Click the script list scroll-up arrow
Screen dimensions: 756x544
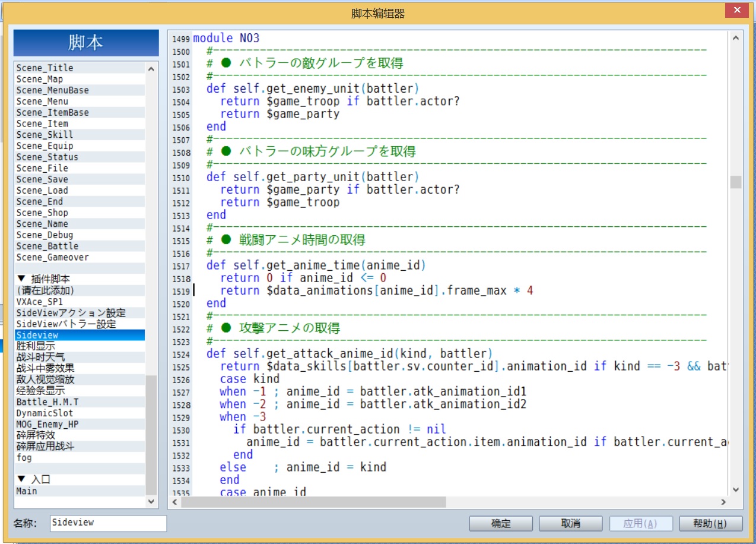151,69
